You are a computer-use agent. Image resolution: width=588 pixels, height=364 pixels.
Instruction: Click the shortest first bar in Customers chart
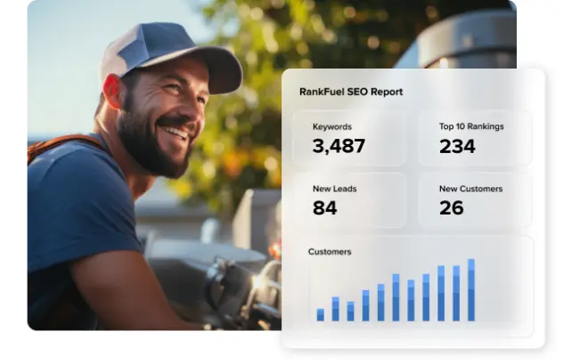click(321, 315)
